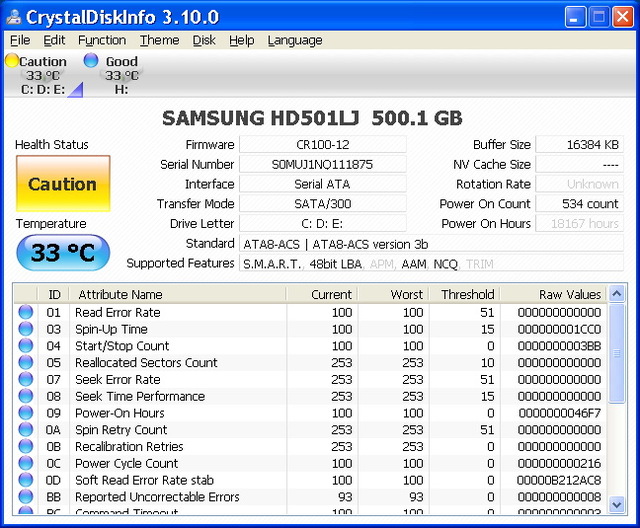The width and height of the screenshot is (640, 528).
Task: Minimize the CrystalDiskInfo window
Action: pos(575,17)
